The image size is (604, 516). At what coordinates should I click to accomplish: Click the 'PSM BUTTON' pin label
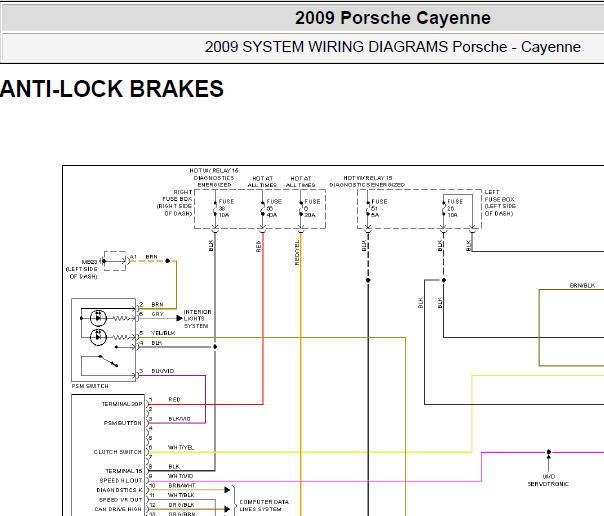pos(122,423)
